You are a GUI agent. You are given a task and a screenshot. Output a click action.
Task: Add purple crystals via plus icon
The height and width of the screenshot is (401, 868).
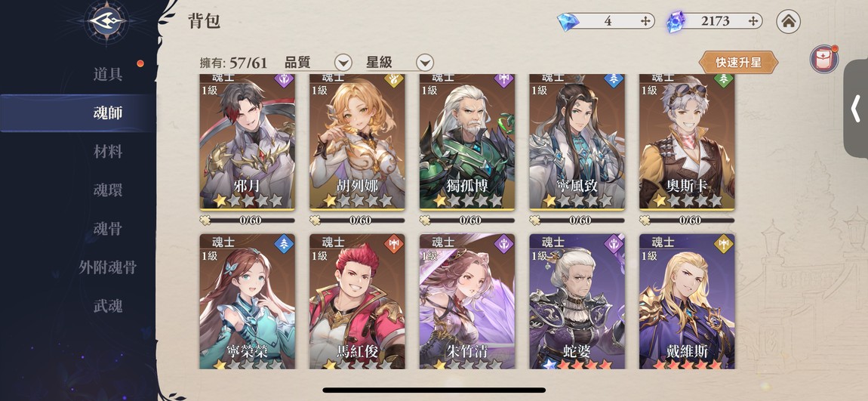(x=753, y=22)
